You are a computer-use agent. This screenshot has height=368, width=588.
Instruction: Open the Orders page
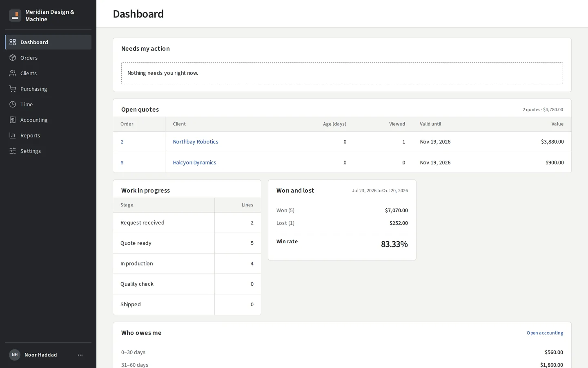tap(48, 58)
